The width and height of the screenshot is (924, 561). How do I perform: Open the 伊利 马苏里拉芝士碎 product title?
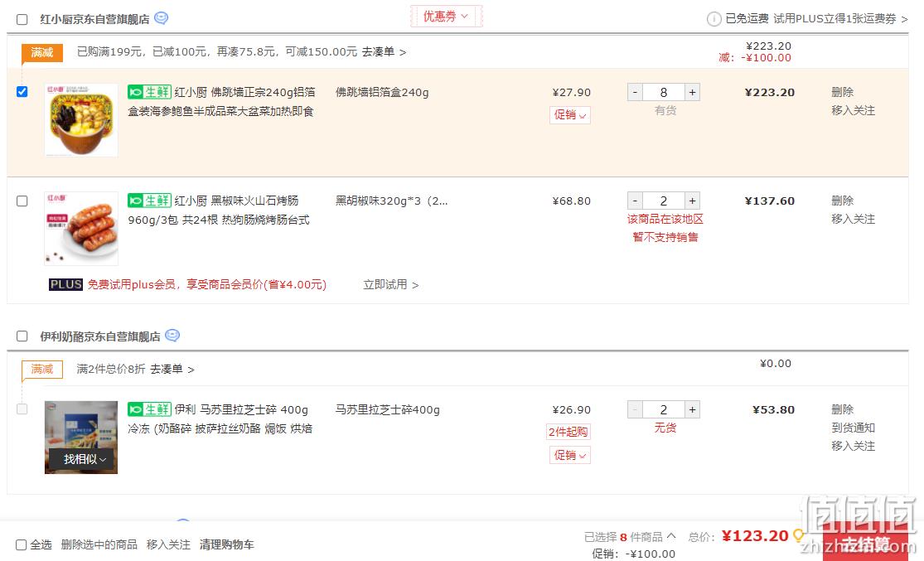220,419
